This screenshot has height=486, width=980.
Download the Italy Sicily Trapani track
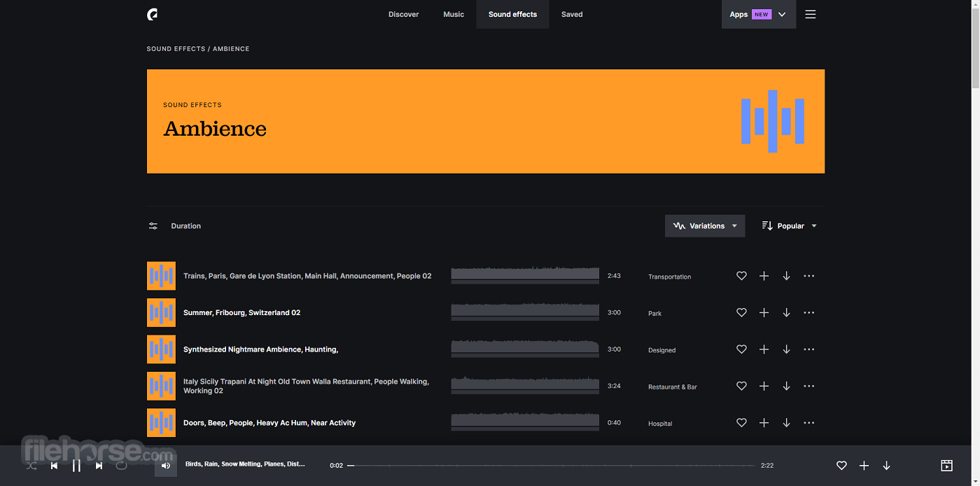pyautogui.click(x=786, y=386)
